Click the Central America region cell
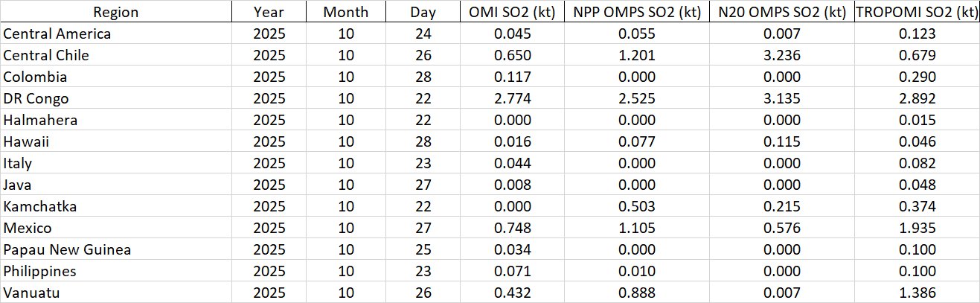Image resolution: width=980 pixels, height=303 pixels. click(57, 34)
